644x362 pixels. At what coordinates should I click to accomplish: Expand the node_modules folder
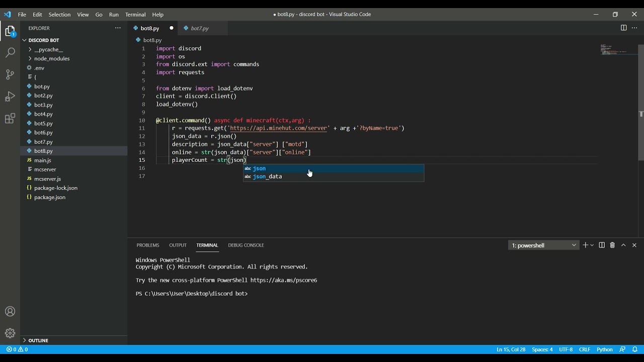52,59
